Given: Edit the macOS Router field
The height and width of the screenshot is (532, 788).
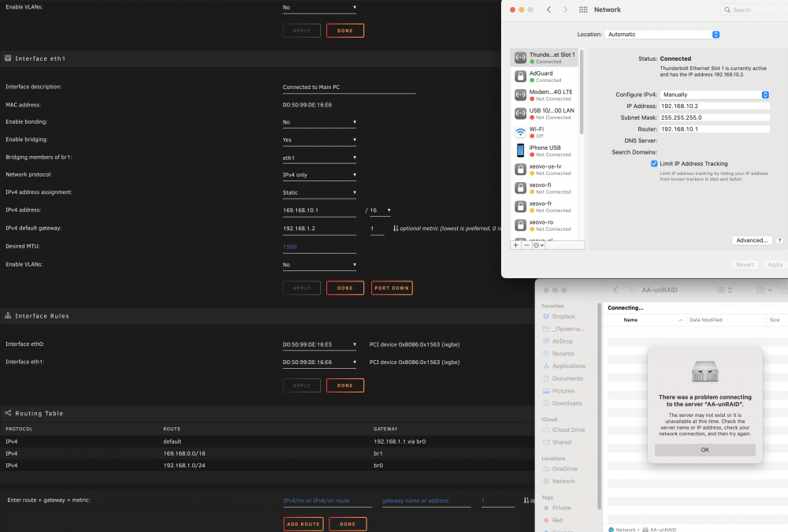Looking at the screenshot, I should (x=715, y=129).
